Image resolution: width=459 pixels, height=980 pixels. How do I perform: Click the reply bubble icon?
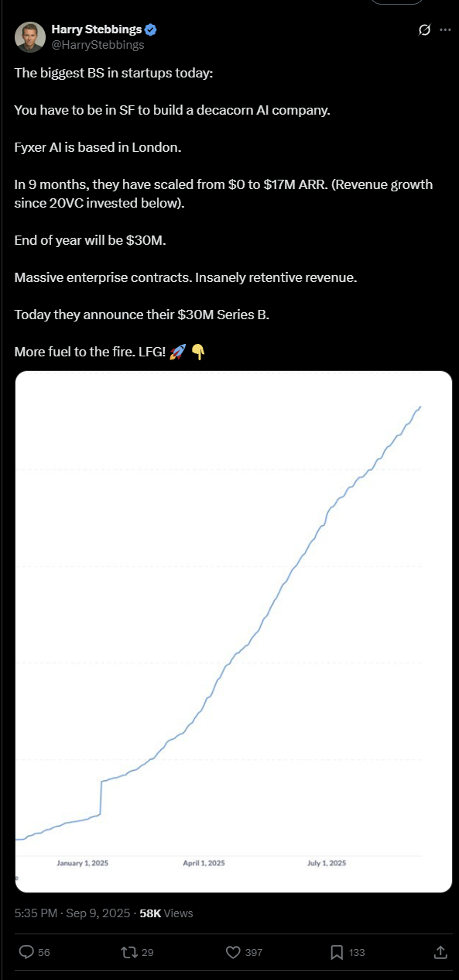pyautogui.click(x=27, y=951)
